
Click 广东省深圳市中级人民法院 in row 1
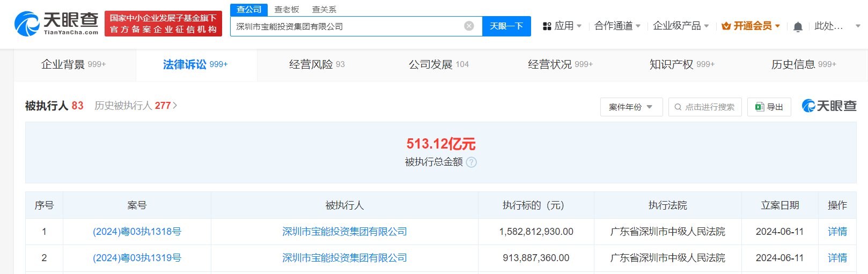coord(668,232)
